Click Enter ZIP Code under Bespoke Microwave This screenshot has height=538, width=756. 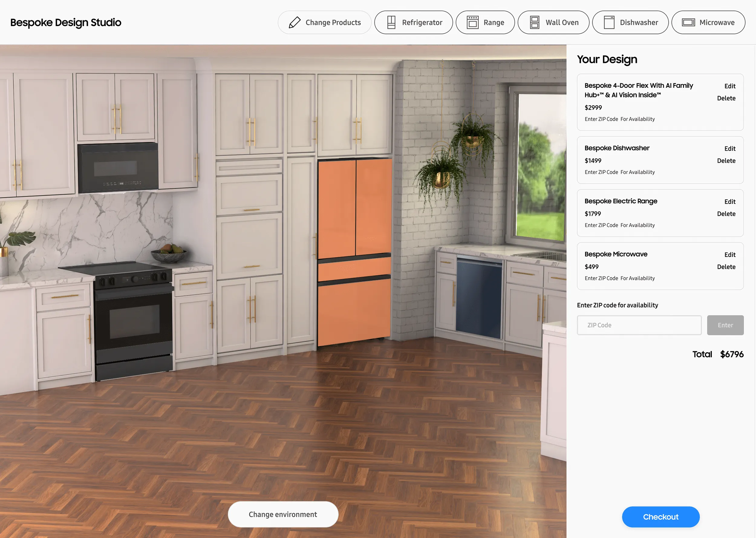coord(601,278)
